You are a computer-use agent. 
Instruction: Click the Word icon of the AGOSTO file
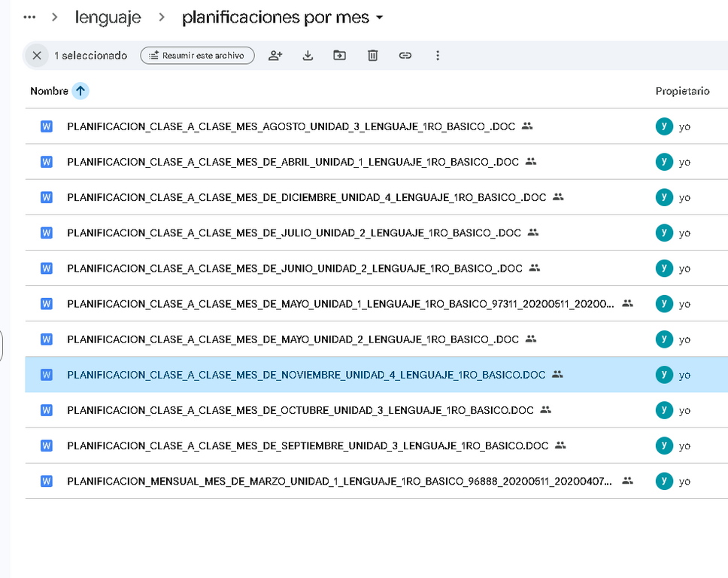pos(47,126)
